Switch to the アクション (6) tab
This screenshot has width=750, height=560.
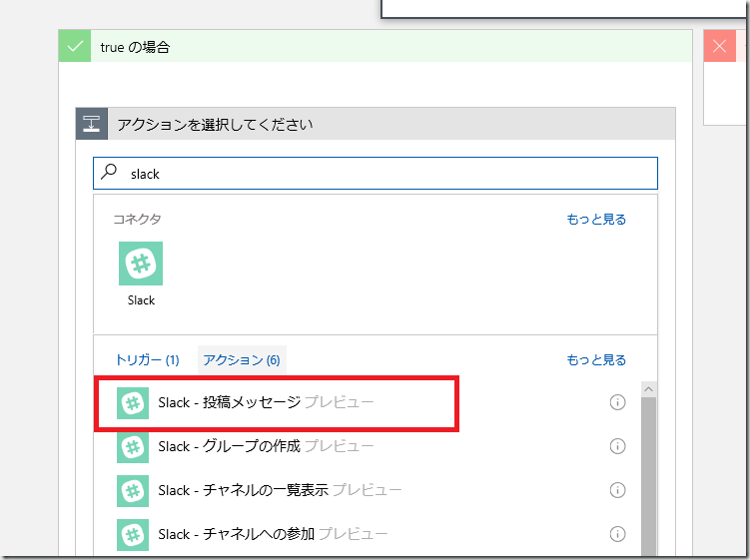tap(242, 359)
